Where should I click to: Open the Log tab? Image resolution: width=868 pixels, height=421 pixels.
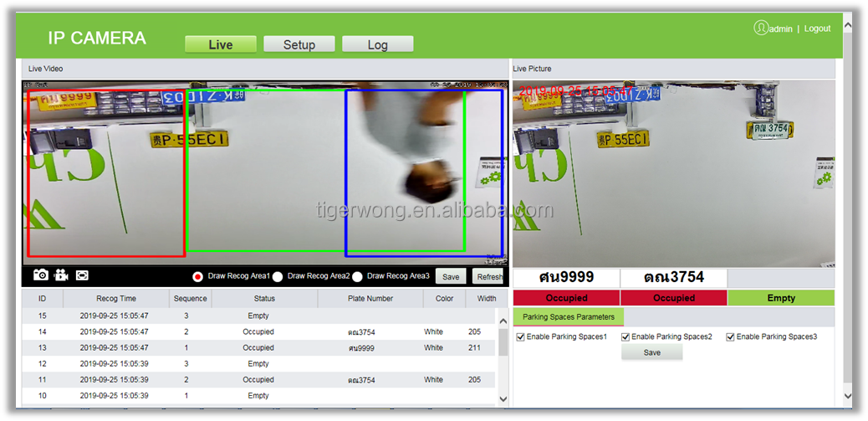click(x=377, y=45)
